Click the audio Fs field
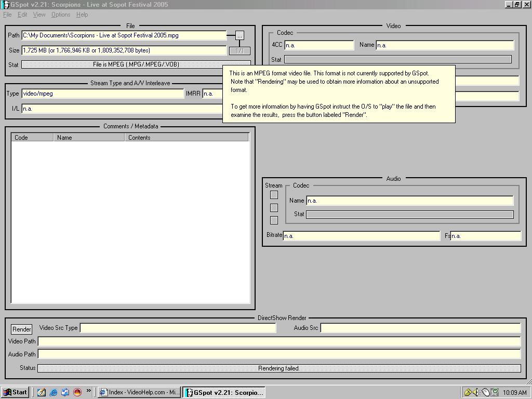 pos(486,236)
